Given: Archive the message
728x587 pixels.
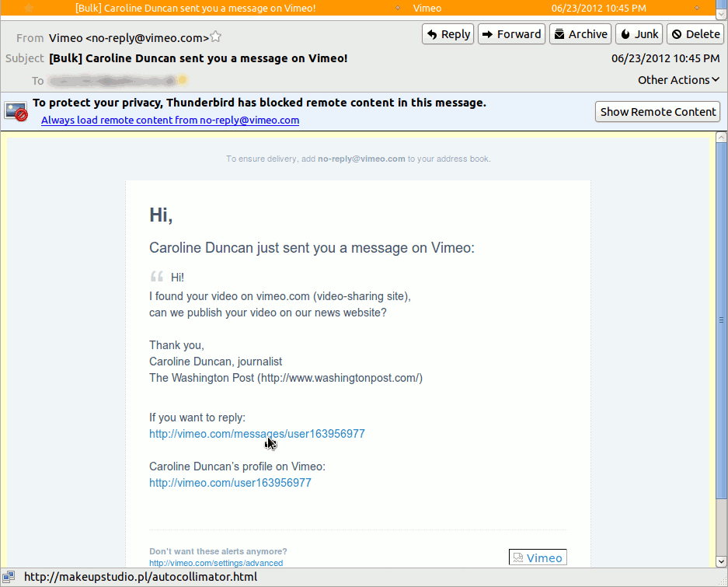Looking at the screenshot, I should coord(580,34).
